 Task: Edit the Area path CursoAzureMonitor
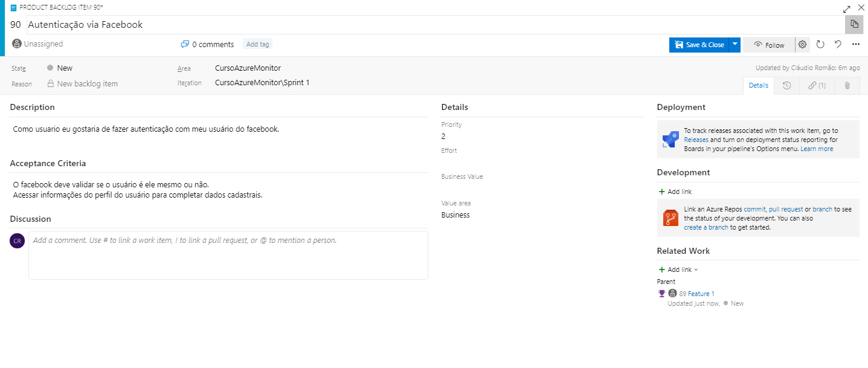coord(248,68)
